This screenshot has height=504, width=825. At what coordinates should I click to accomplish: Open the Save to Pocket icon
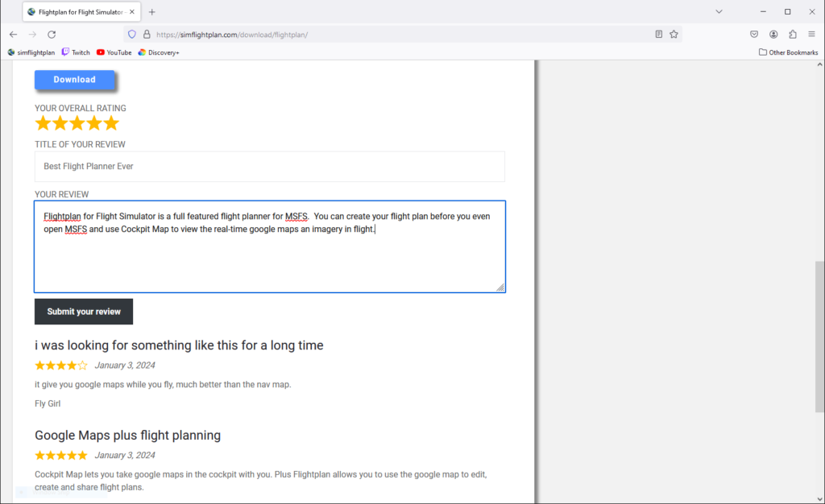pyautogui.click(x=754, y=35)
